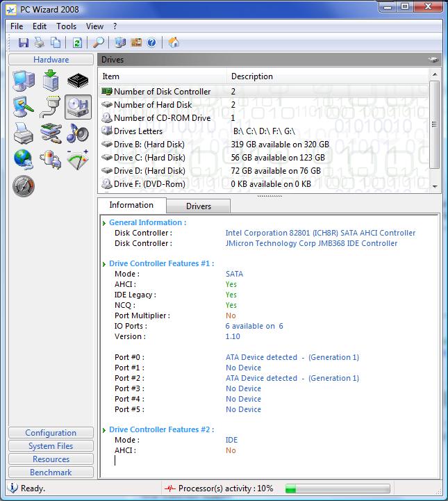The width and height of the screenshot is (448, 501).
Task: Open the Mainboard icon with green arrow
Action: tap(51, 81)
